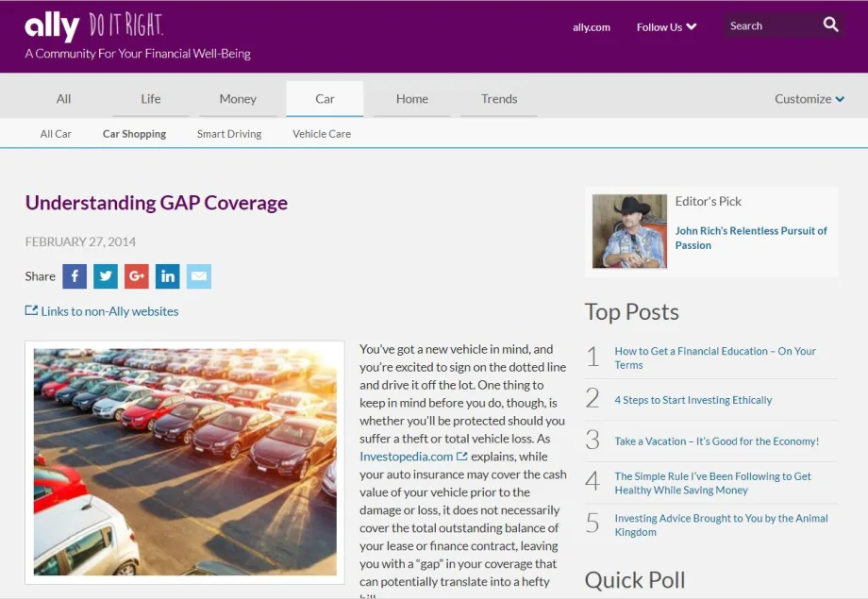Go to ally.com link in header
Screen dimensions: 868x599
coord(592,27)
